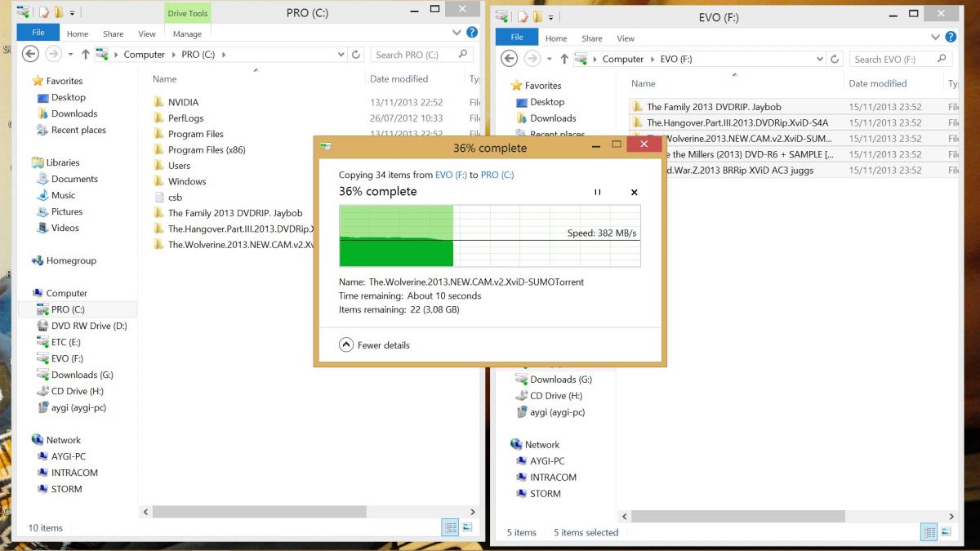Click Computer in EVO (F:) address bar

(622, 60)
